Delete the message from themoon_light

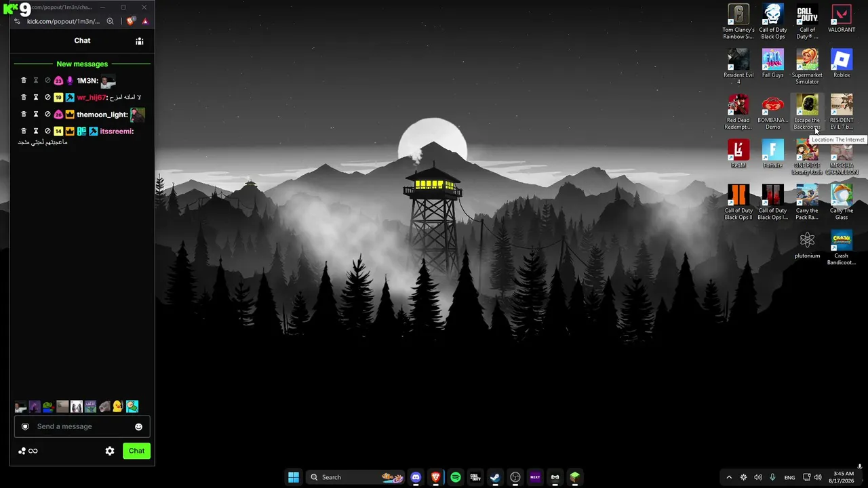24,115
